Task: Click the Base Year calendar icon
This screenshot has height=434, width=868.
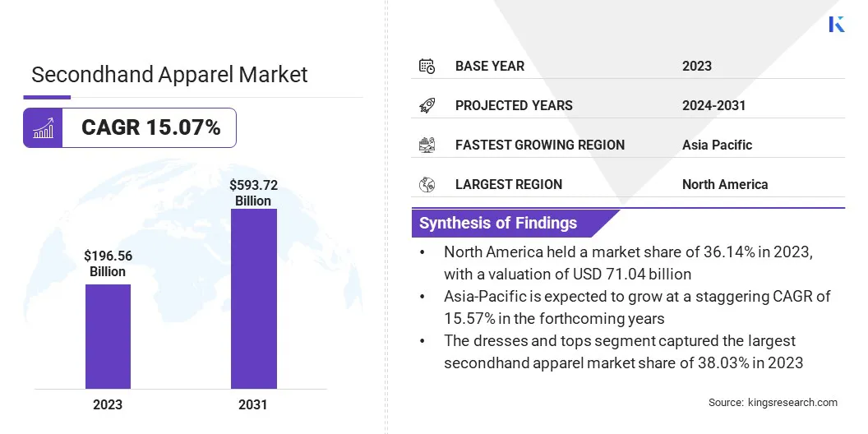Action: pyautogui.click(x=427, y=66)
